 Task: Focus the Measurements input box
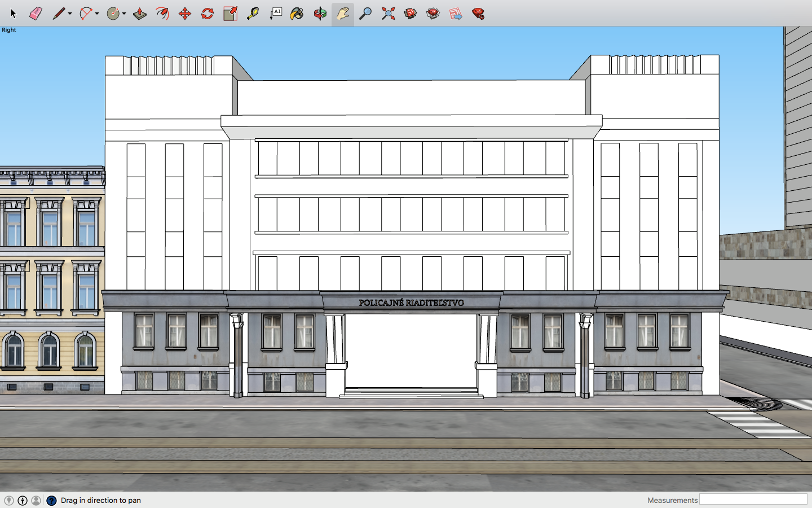point(753,500)
